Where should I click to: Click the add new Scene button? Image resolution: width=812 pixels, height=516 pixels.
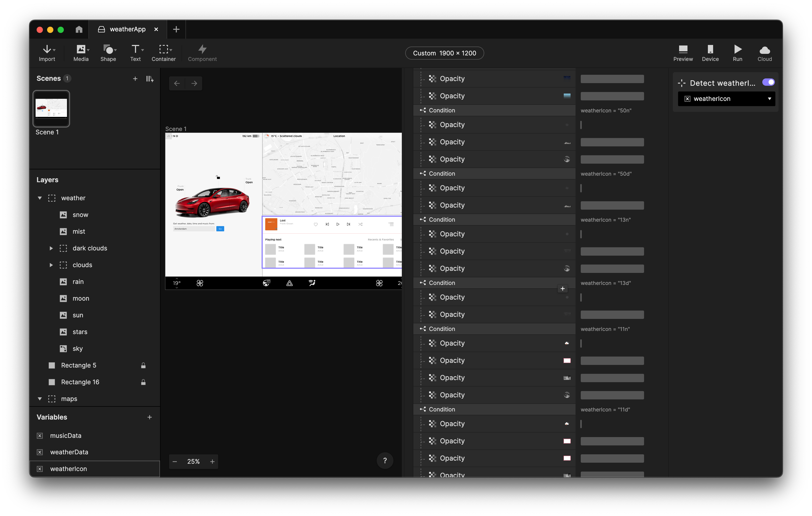point(135,78)
